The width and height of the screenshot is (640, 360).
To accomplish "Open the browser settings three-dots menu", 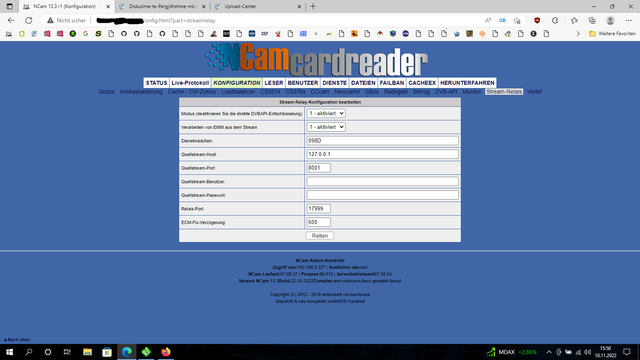I will [629, 20].
